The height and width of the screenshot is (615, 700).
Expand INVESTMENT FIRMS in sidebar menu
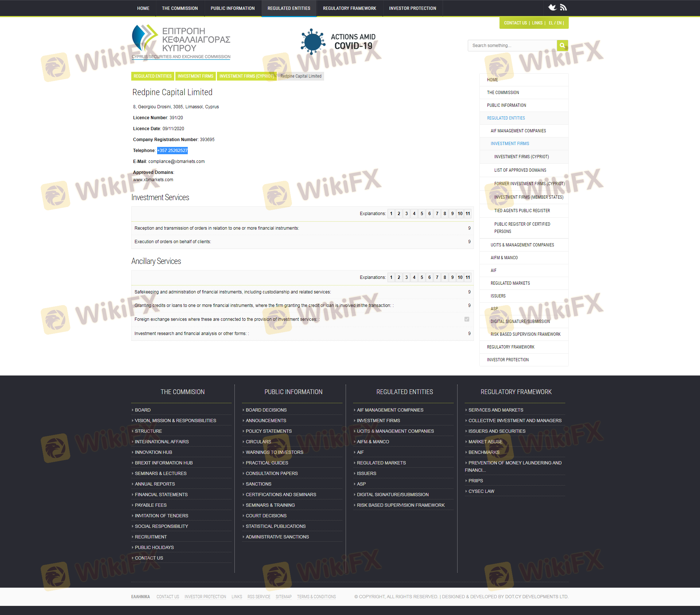pos(510,144)
